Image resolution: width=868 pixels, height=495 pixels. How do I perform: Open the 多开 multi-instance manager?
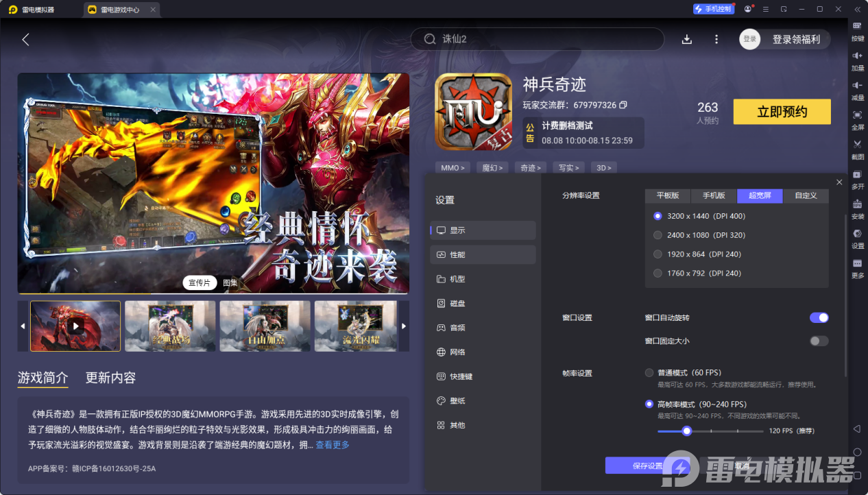pyautogui.click(x=857, y=178)
